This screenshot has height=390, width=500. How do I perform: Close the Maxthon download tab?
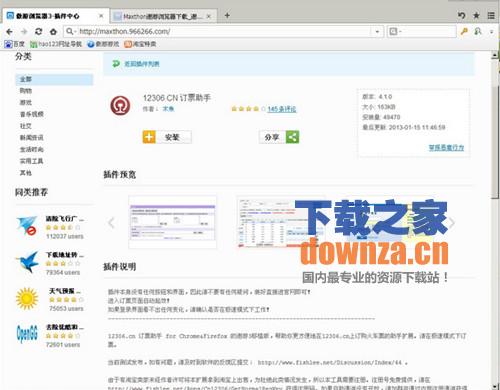(x=209, y=16)
